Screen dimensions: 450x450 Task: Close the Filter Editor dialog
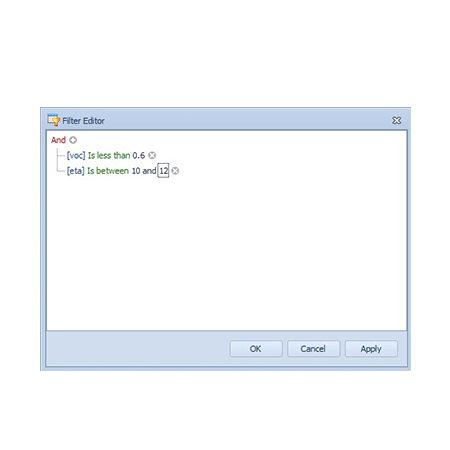pyautogui.click(x=396, y=120)
